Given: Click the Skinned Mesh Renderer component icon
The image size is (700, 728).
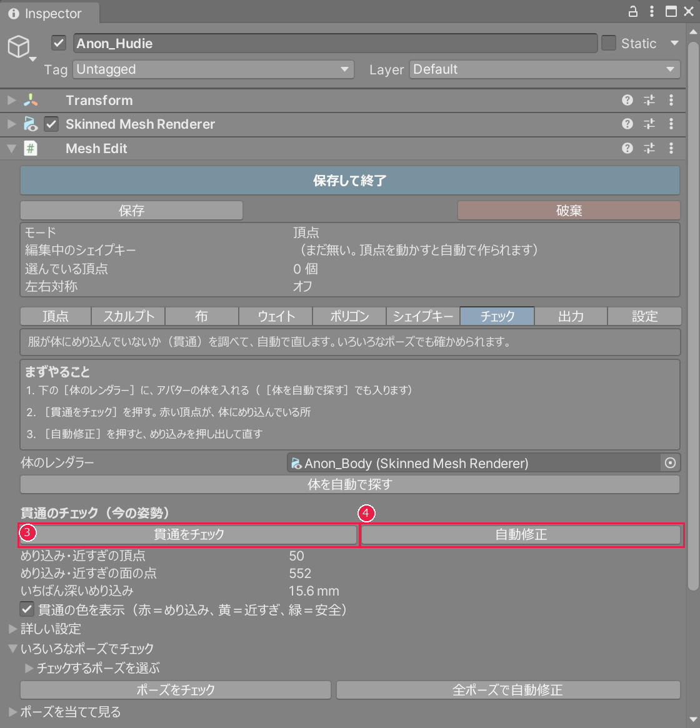Looking at the screenshot, I should 31,124.
